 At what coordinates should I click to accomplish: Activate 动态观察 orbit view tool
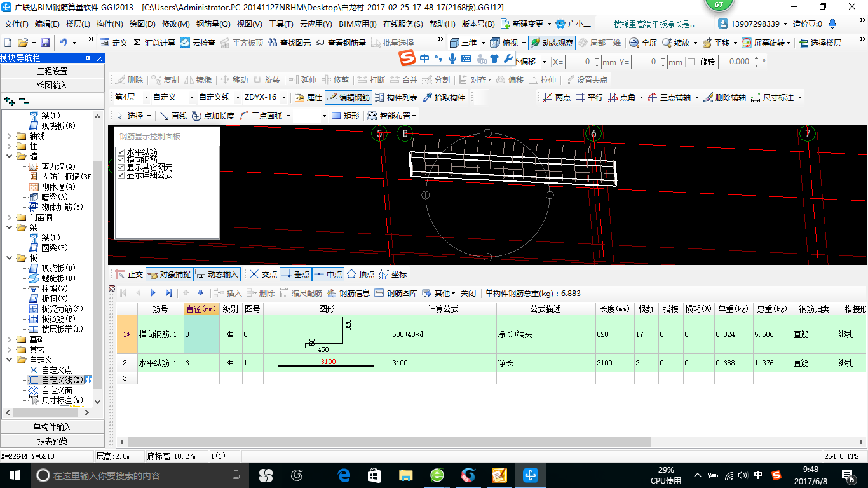[x=551, y=43]
